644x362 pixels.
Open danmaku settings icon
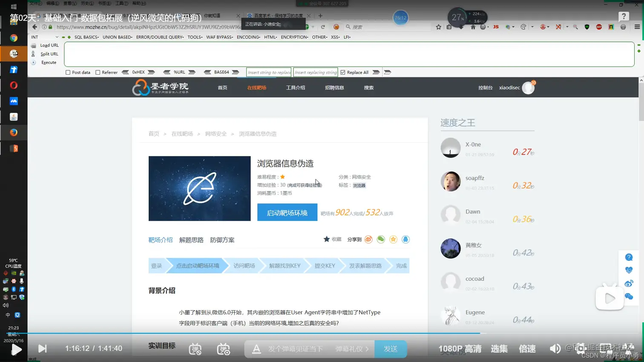(223, 349)
